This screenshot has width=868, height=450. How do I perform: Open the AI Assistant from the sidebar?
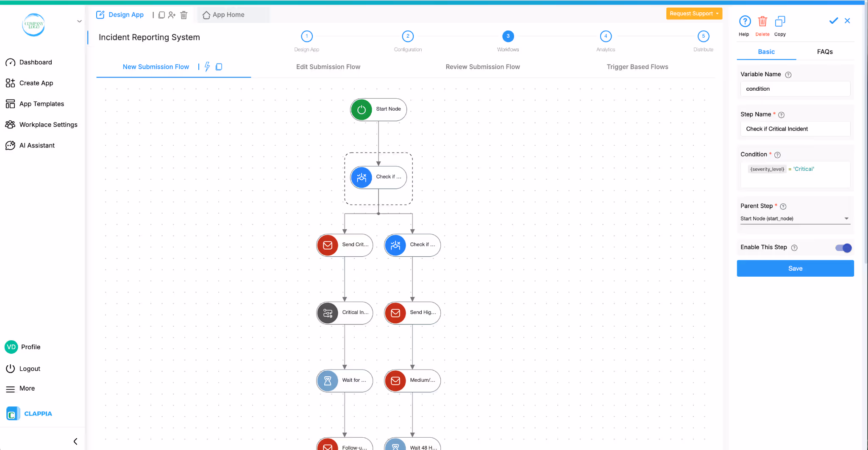(x=37, y=145)
